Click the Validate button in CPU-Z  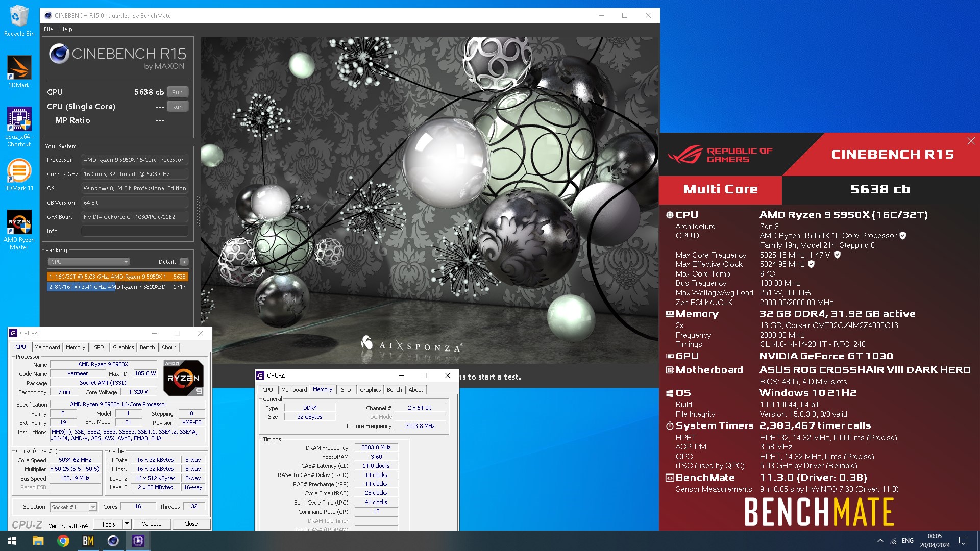coord(152,524)
